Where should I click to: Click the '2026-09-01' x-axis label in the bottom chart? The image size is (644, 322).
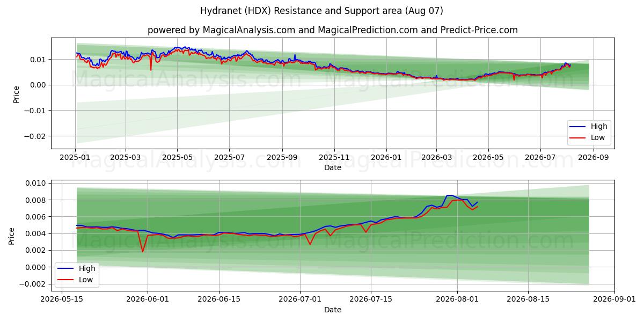coord(614,300)
